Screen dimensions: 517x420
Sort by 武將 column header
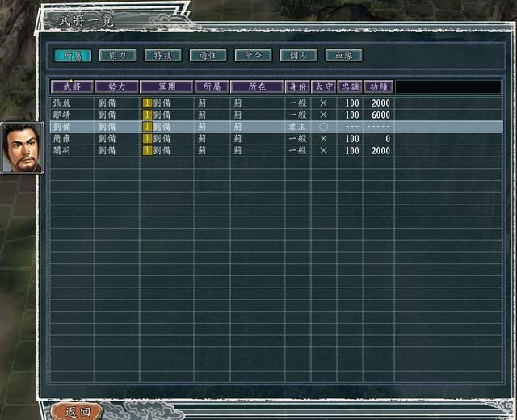point(72,86)
